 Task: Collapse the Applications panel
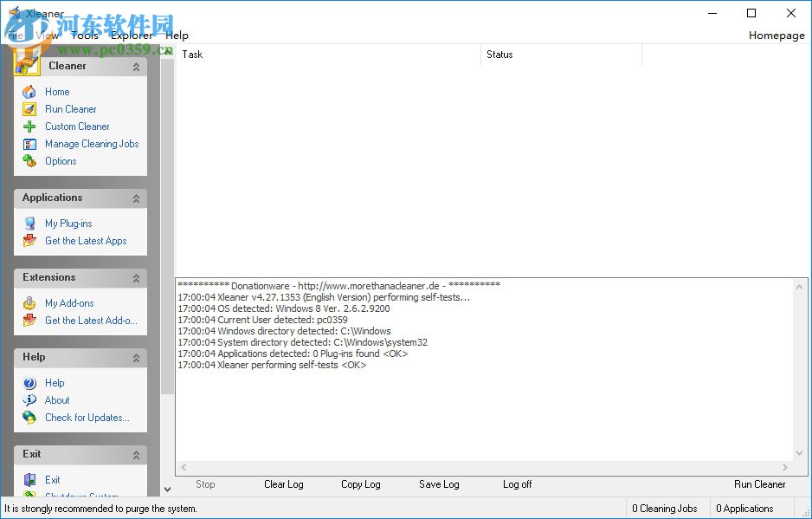(137, 197)
